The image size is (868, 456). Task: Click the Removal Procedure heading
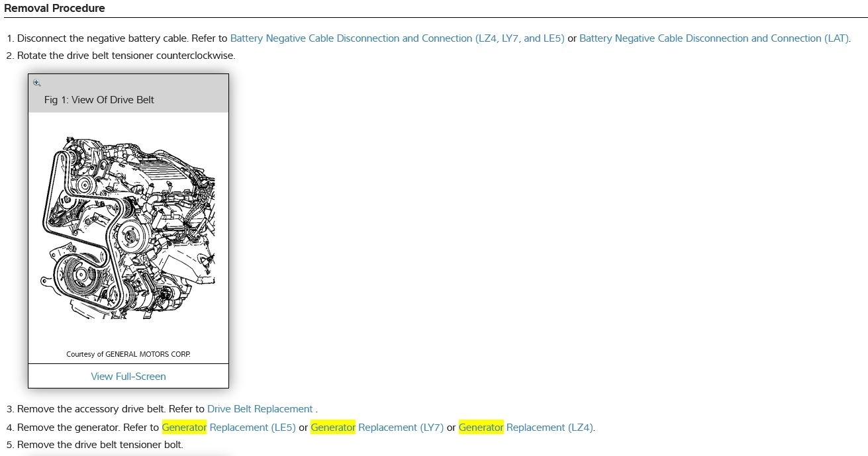click(x=54, y=8)
